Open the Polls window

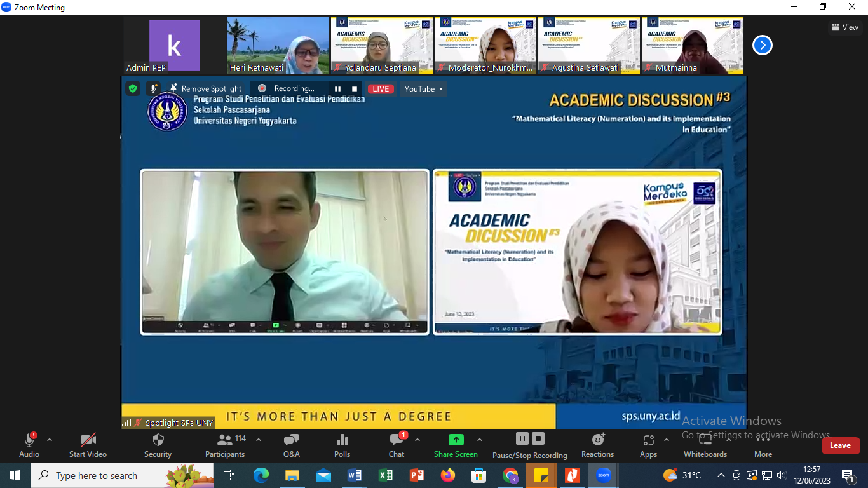tap(342, 445)
